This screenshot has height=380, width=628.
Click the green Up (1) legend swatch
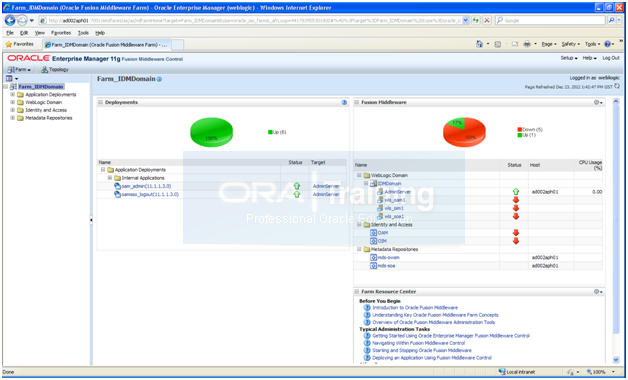coord(519,135)
